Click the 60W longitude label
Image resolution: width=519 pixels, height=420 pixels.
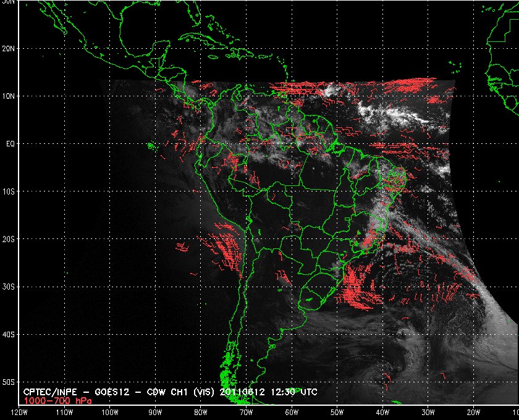[x=292, y=412]
